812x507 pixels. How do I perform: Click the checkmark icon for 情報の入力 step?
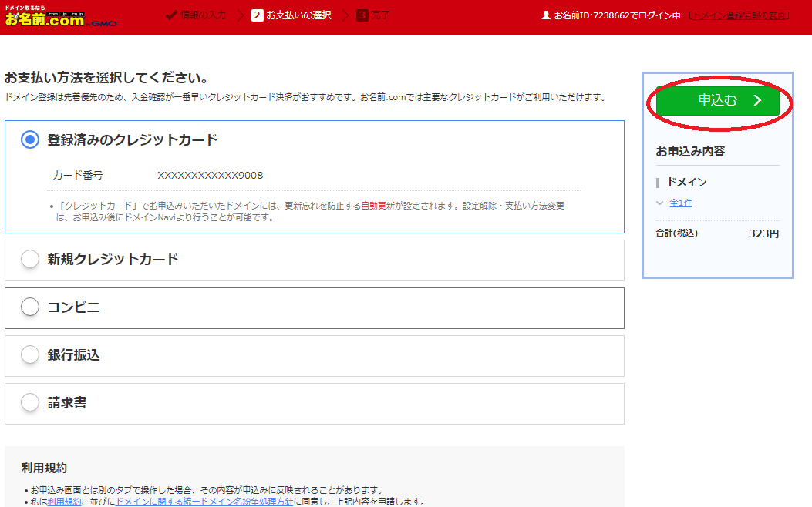[171, 15]
